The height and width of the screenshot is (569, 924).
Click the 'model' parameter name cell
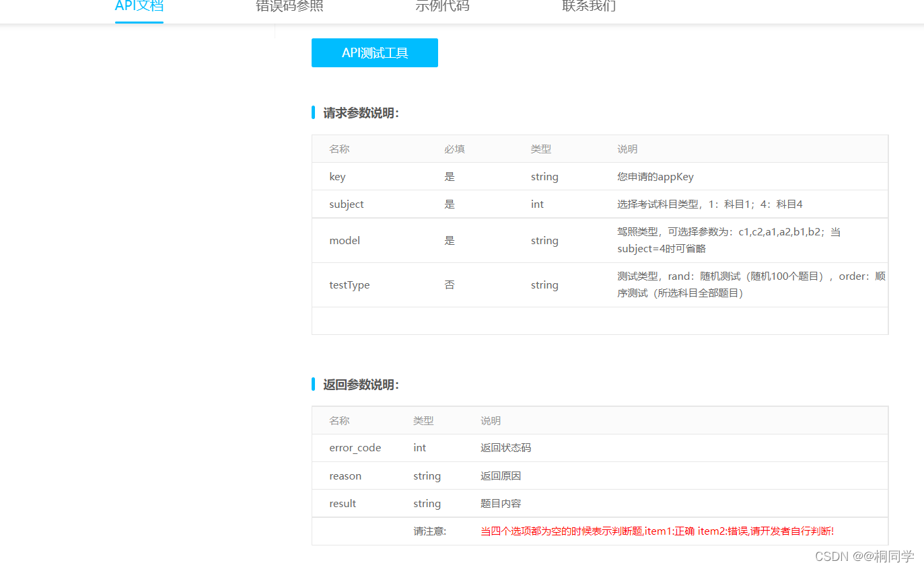tap(345, 241)
